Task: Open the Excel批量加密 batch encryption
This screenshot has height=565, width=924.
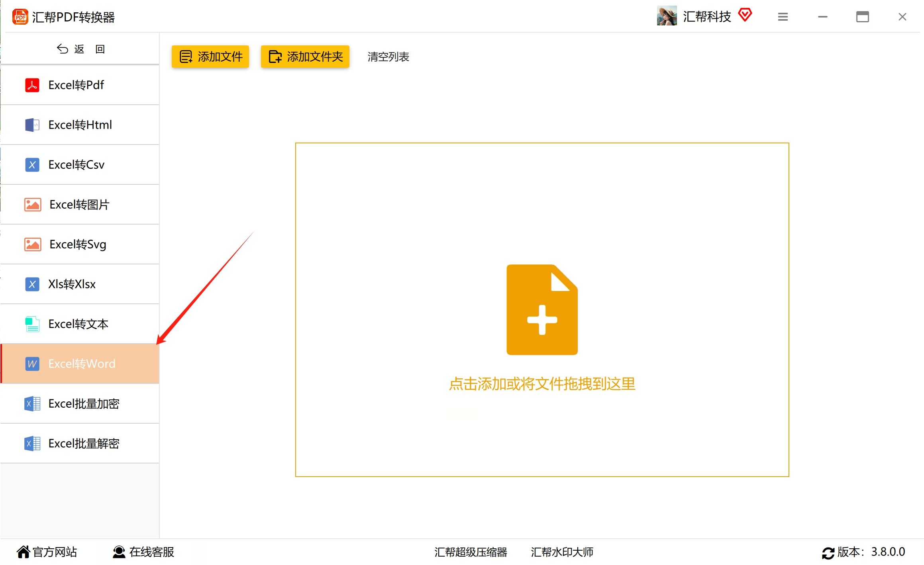Action: 84,404
